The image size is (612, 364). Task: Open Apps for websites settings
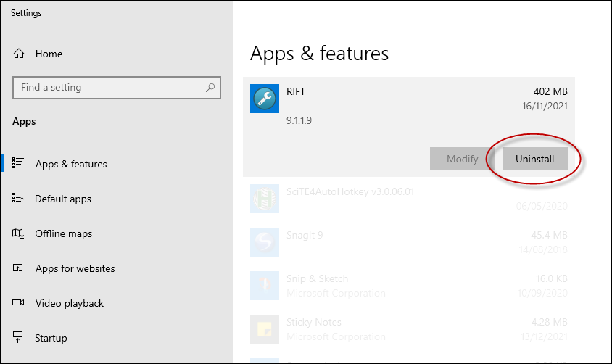point(75,268)
